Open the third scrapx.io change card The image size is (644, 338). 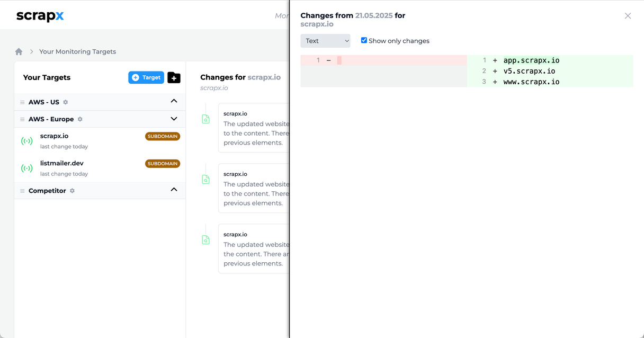click(x=254, y=248)
